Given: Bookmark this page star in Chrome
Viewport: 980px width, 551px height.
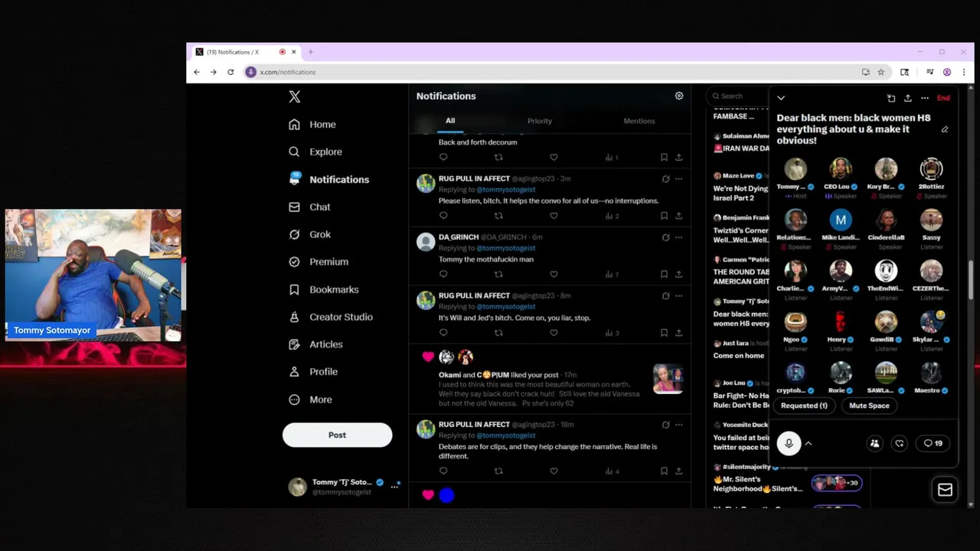Looking at the screenshot, I should click(881, 72).
